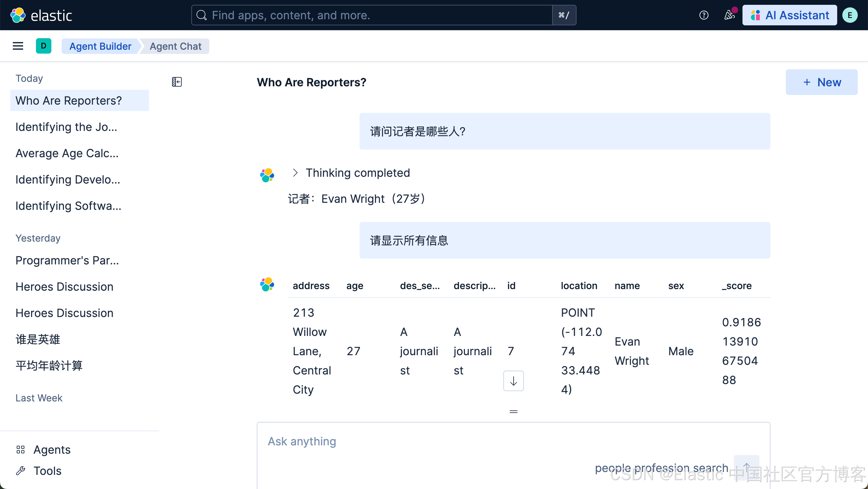Click the user avatar E
868x489 pixels.
coord(849,15)
